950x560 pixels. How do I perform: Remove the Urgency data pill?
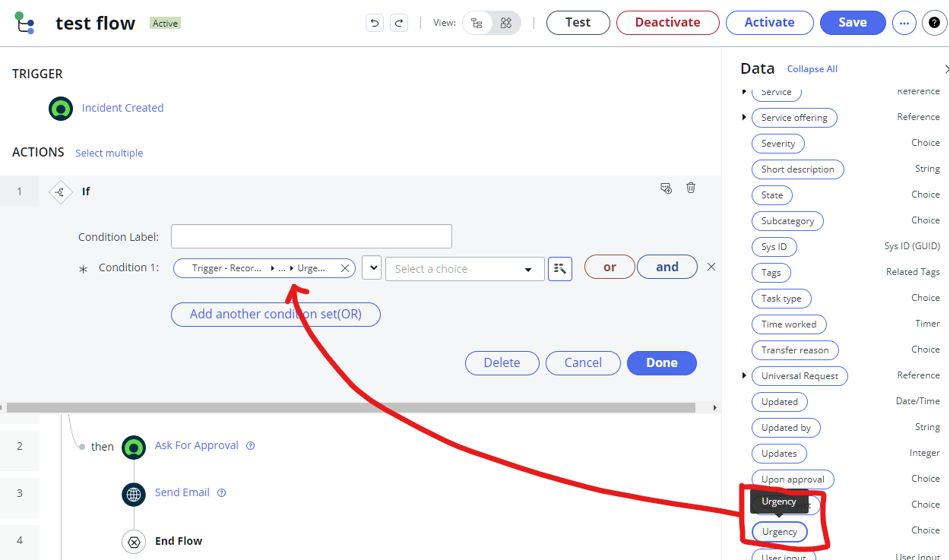pyautogui.click(x=345, y=268)
